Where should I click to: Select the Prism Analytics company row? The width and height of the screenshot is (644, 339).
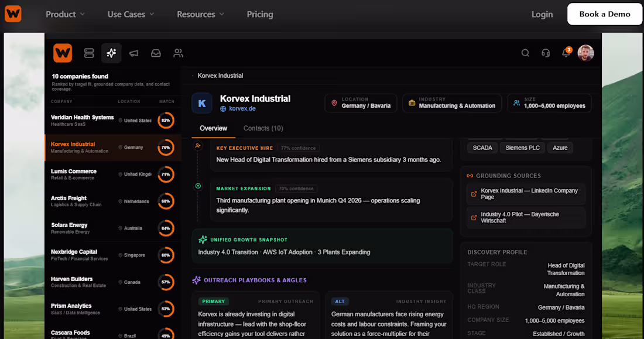click(x=113, y=309)
